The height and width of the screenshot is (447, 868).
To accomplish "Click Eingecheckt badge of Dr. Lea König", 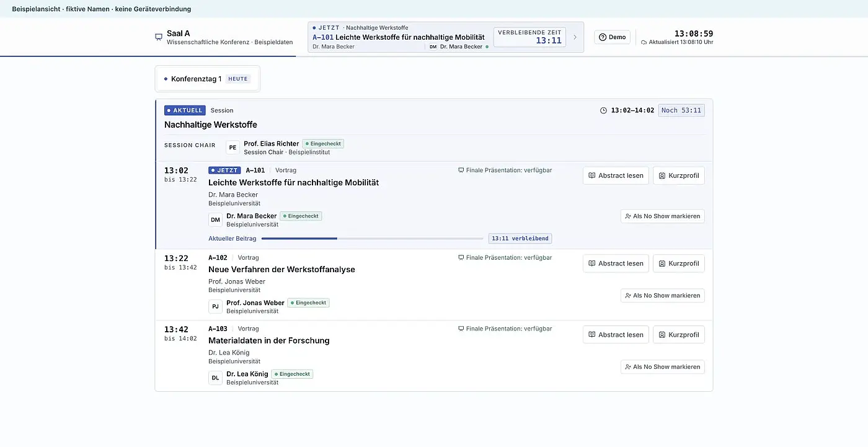I will (292, 374).
